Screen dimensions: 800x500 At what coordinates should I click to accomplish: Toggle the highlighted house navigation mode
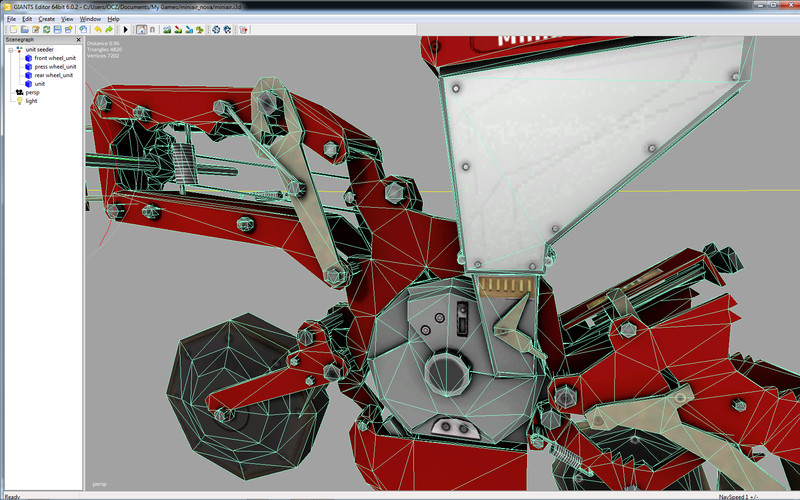pyautogui.click(x=141, y=30)
